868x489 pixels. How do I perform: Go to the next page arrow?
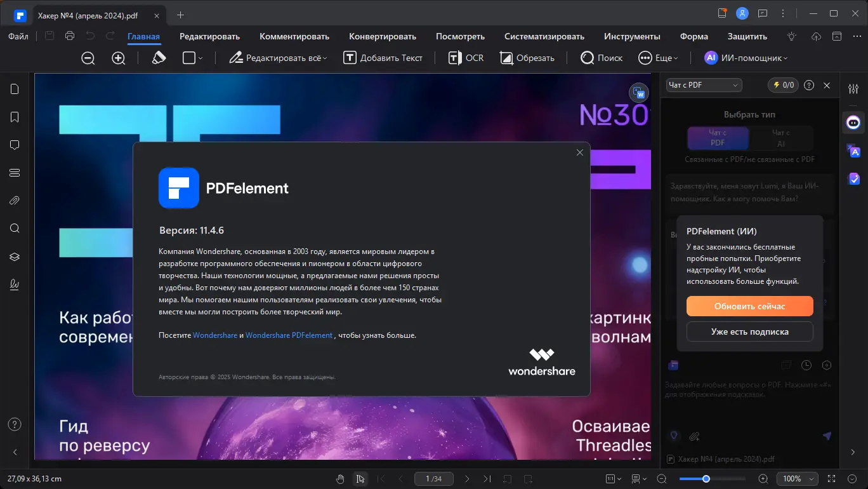coord(467,479)
